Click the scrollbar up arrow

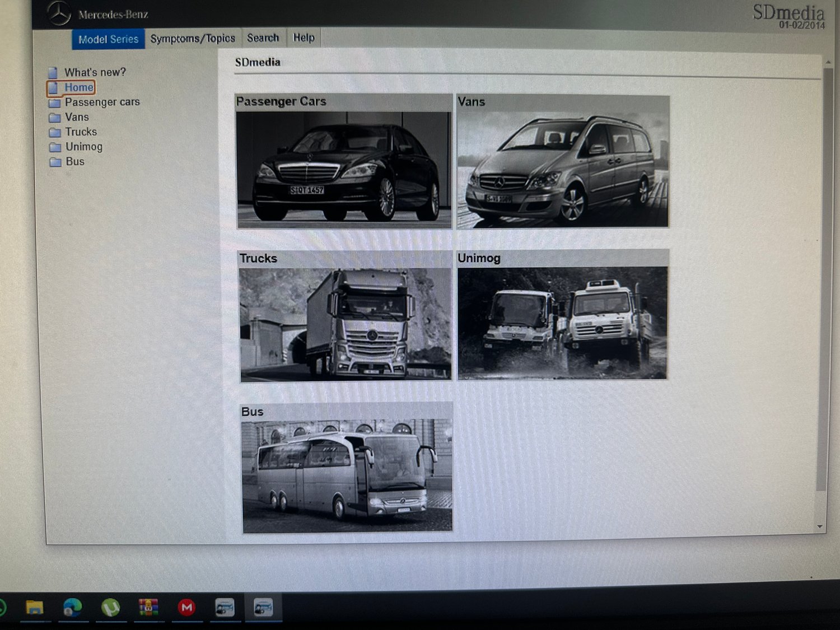coord(828,62)
